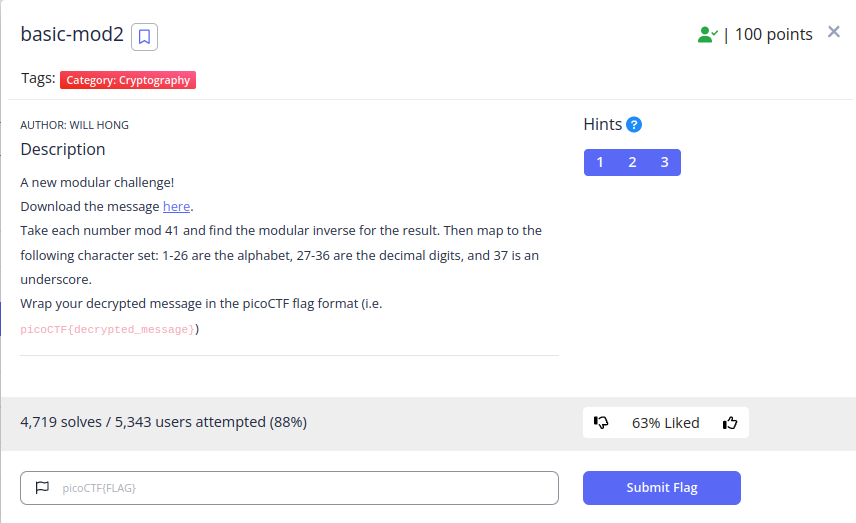Screen dimensions: 856x523
Task: Like challenge with thumbs-up icon
Action: point(730,423)
